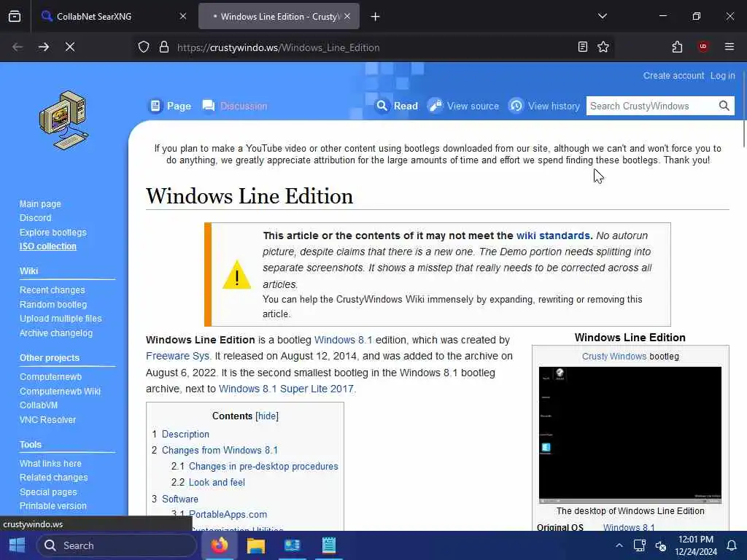Open the uBlock Origin extension icon
This screenshot has height=560, width=747.
point(703,47)
